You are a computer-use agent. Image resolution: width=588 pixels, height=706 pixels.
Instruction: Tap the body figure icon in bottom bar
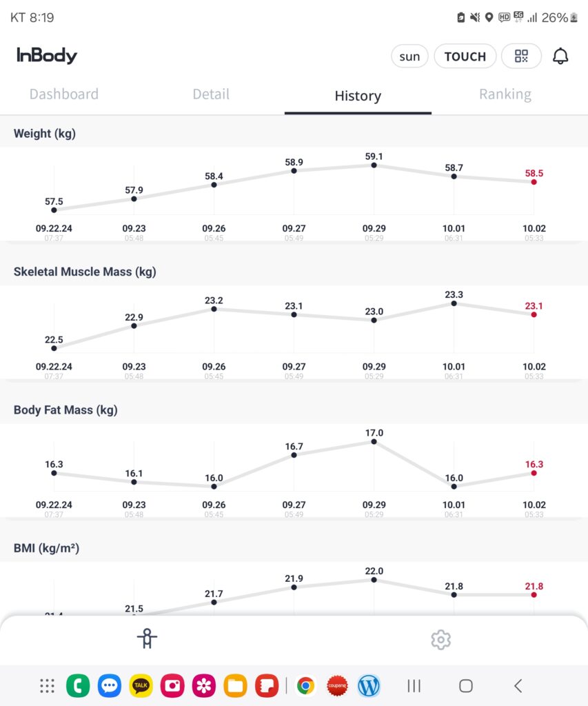click(x=147, y=639)
